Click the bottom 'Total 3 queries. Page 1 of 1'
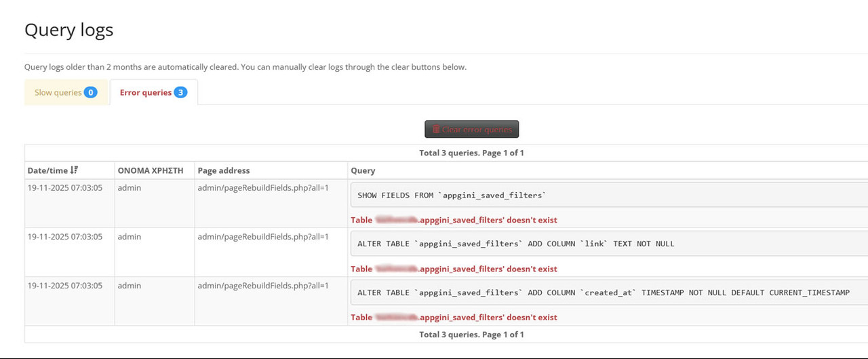868x359 pixels. click(471, 334)
